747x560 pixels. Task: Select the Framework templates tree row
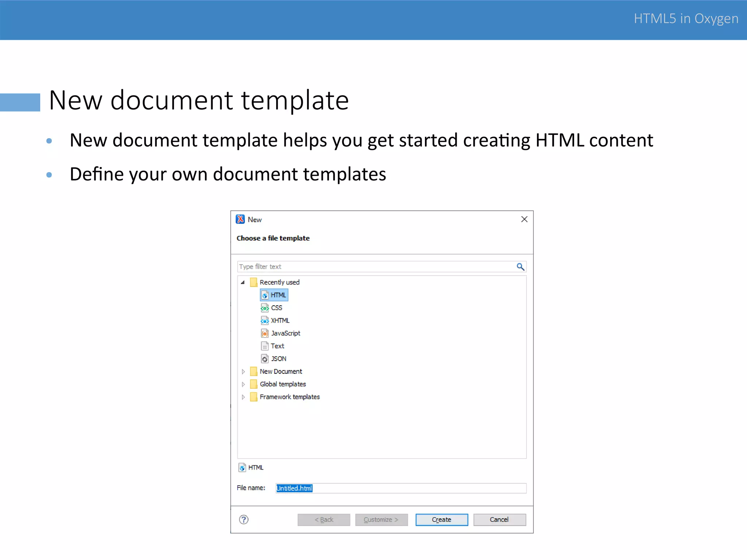[285, 397]
